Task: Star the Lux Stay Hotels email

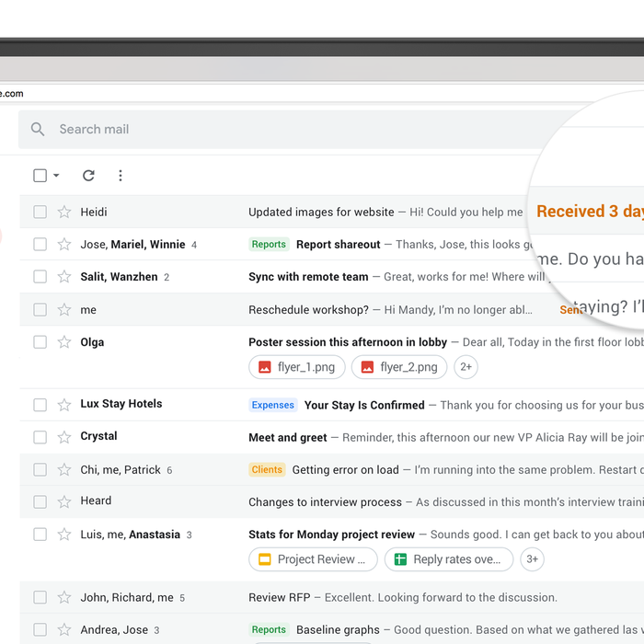Action: pos(64,405)
